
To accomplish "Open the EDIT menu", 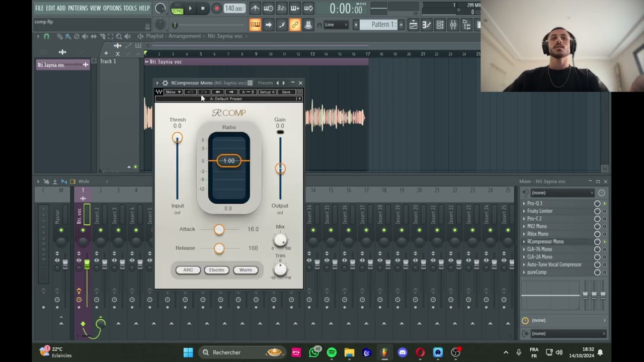I will click(x=50, y=8).
